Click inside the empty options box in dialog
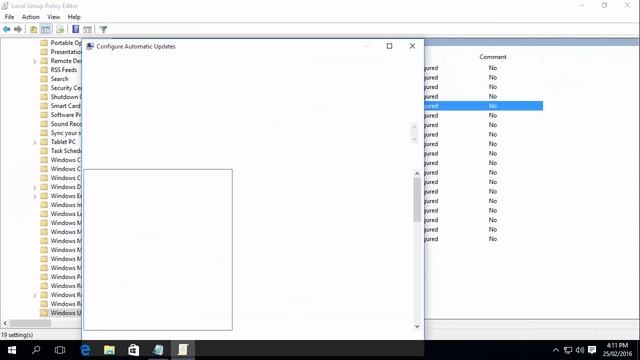Viewport: 640px width, 360px height. (158, 249)
